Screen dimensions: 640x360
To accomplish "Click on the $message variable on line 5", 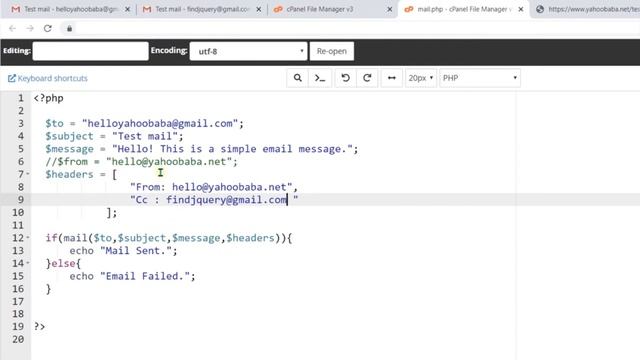I will click(69, 149).
